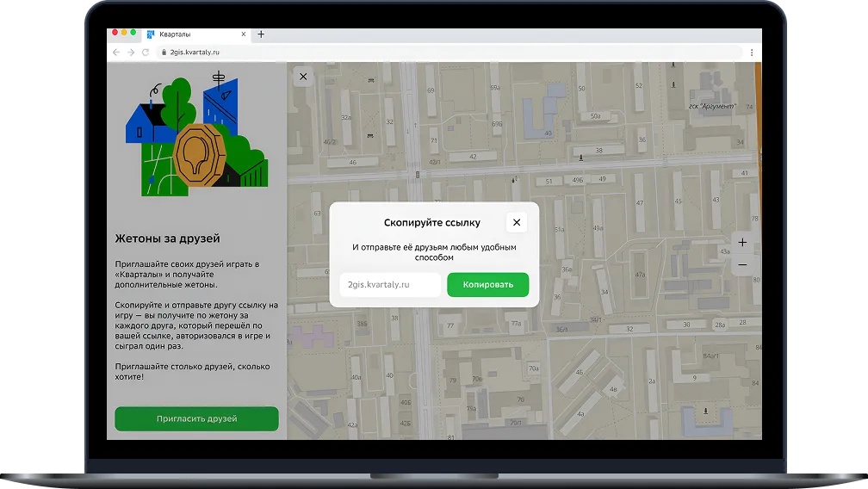Close the Жетоны за друзей side panel
The image size is (868, 489).
[303, 77]
